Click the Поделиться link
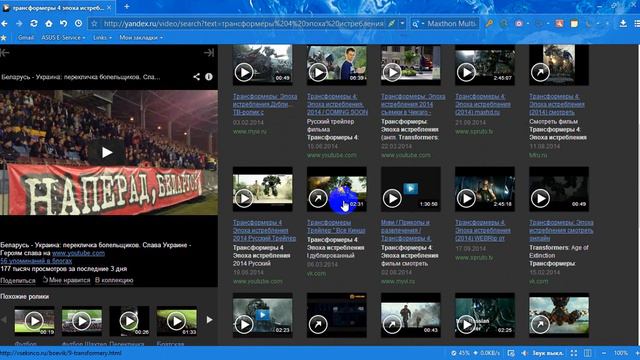Screen dimensions: 640x360 point(18,280)
